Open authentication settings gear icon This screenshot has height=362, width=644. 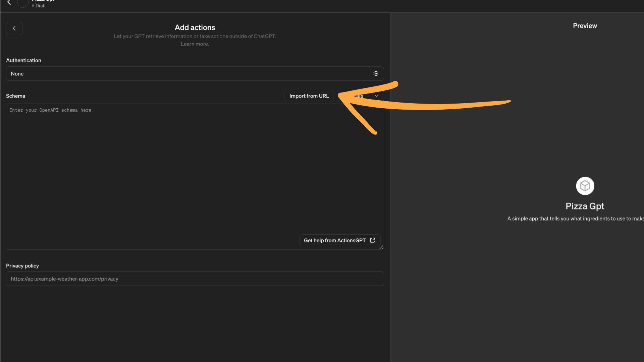click(x=376, y=73)
